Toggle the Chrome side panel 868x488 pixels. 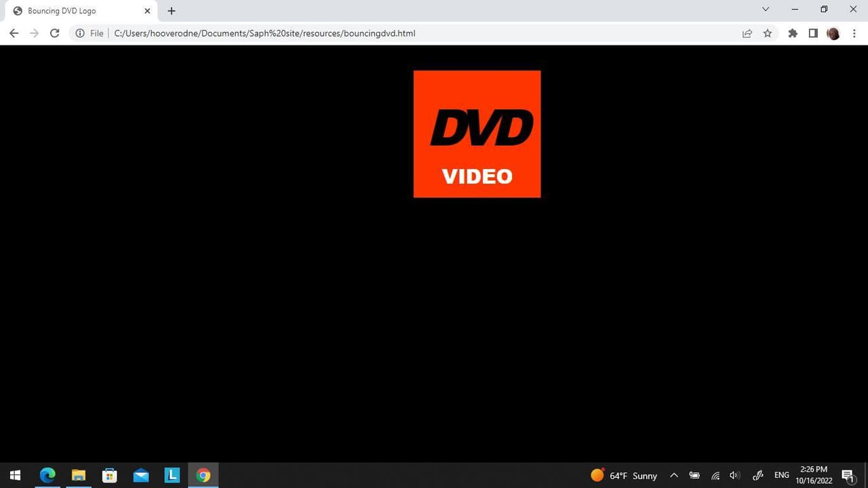tap(813, 33)
